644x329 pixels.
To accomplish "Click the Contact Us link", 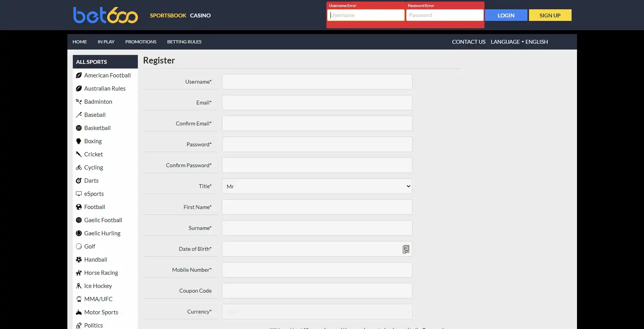I will (x=469, y=42).
